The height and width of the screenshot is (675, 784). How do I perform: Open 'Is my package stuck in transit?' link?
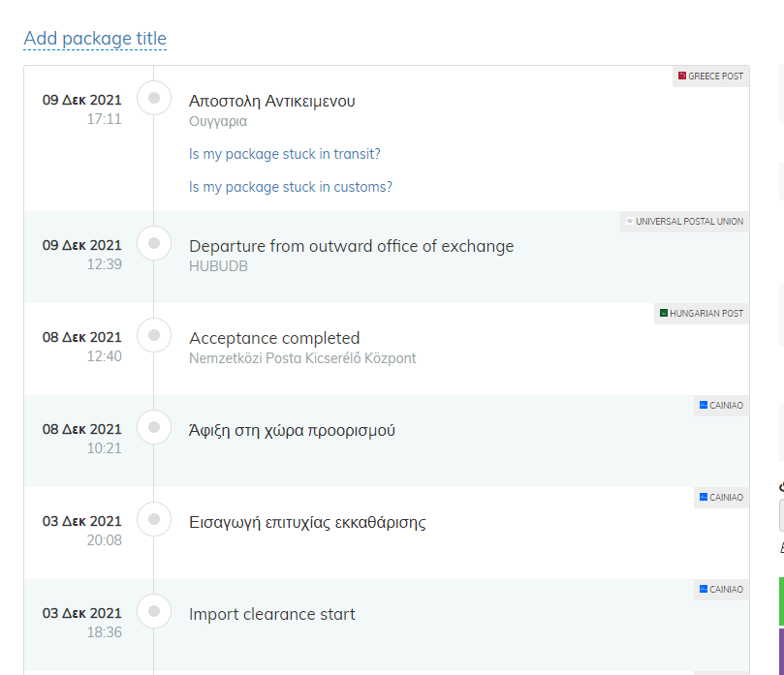click(x=285, y=154)
